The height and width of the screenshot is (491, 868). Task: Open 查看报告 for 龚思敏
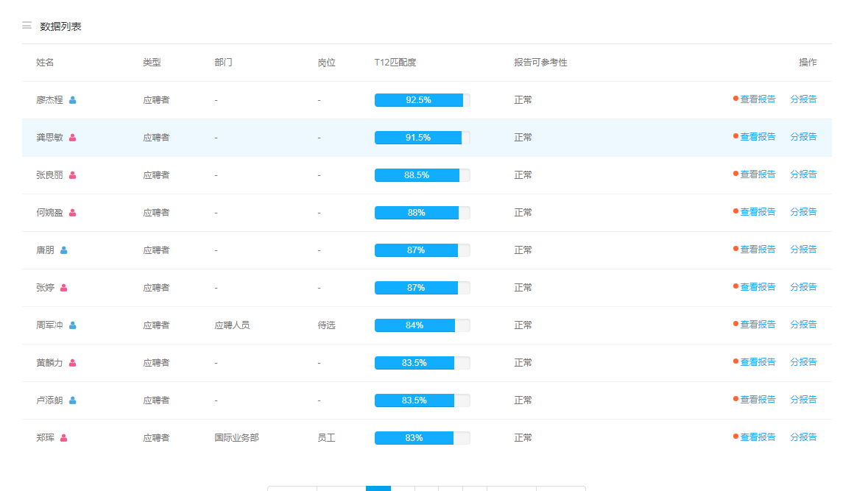[x=758, y=137]
